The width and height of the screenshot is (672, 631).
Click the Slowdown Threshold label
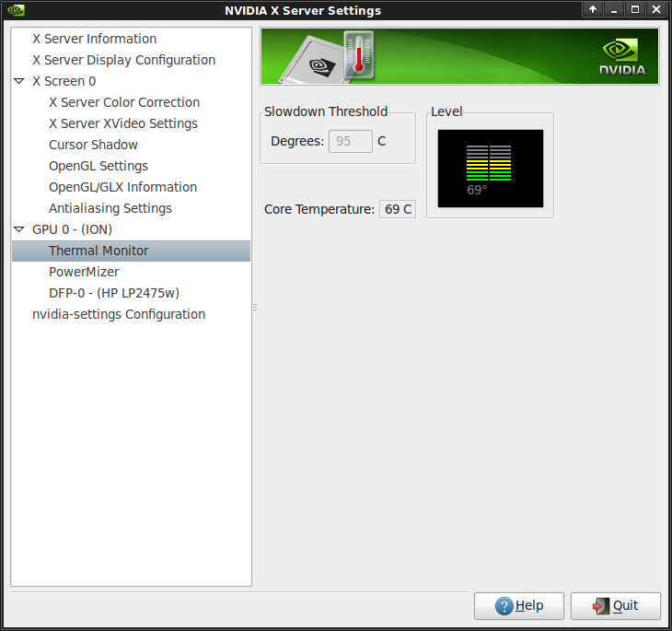326,111
